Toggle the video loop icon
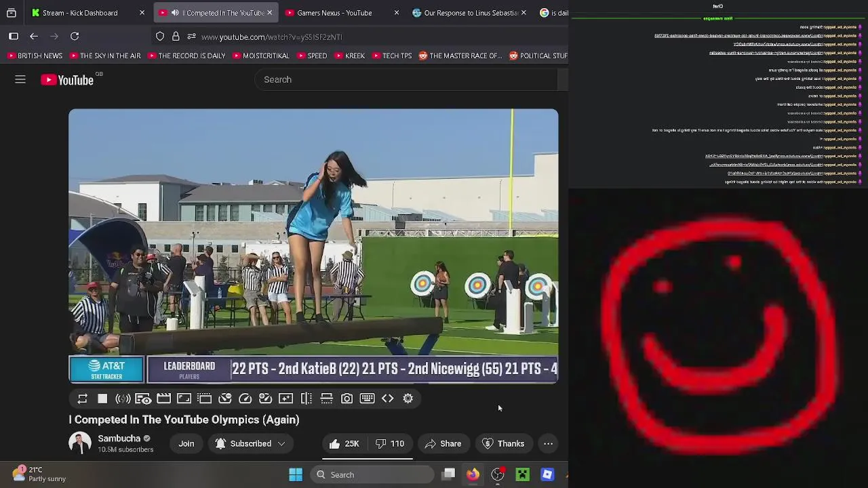Screen dimensions: 868x488 click(82, 399)
